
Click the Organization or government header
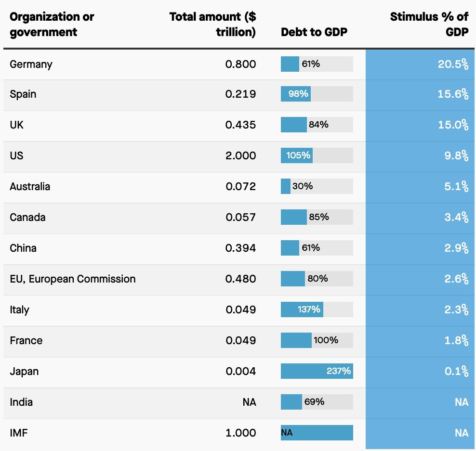click(52, 24)
